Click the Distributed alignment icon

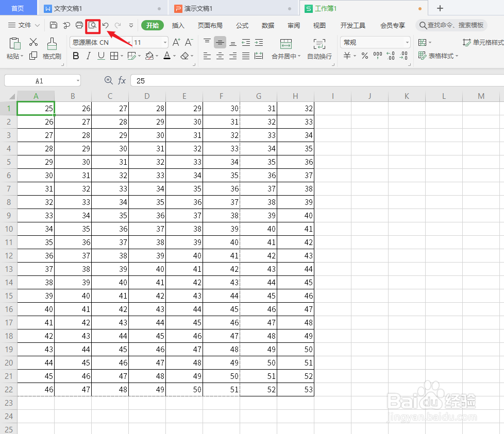pos(259,56)
